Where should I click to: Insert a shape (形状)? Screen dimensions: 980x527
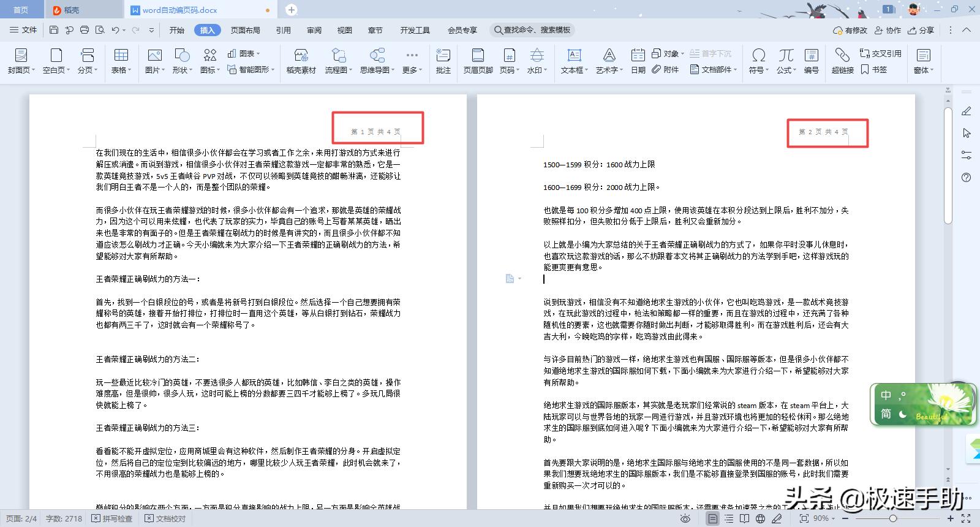coord(182,61)
